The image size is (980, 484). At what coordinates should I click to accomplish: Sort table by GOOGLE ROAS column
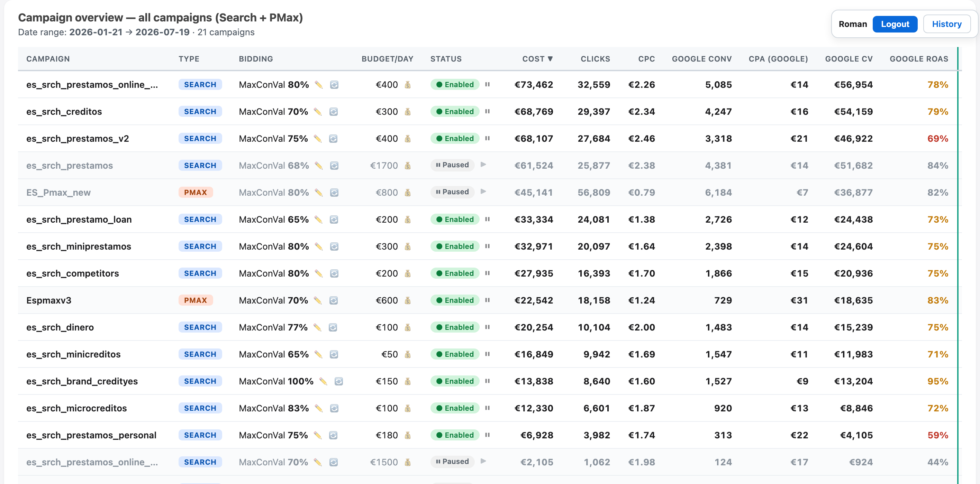tap(919, 59)
